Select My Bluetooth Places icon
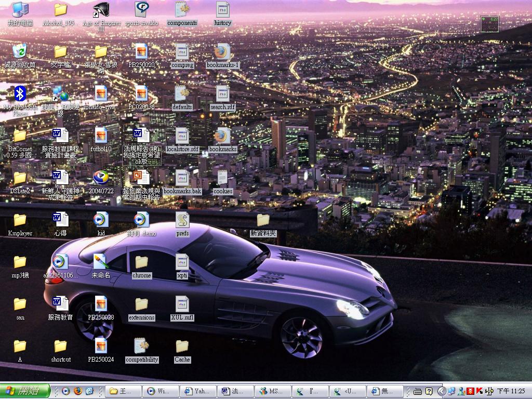Screen dimensions: 532x399 pyautogui.click(x=20, y=94)
